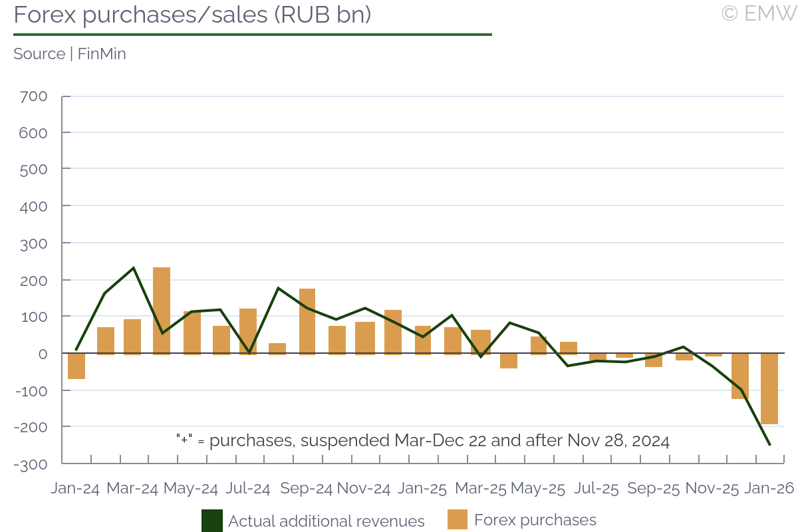Click the dark green Actual additional revenues swatch

click(211, 520)
